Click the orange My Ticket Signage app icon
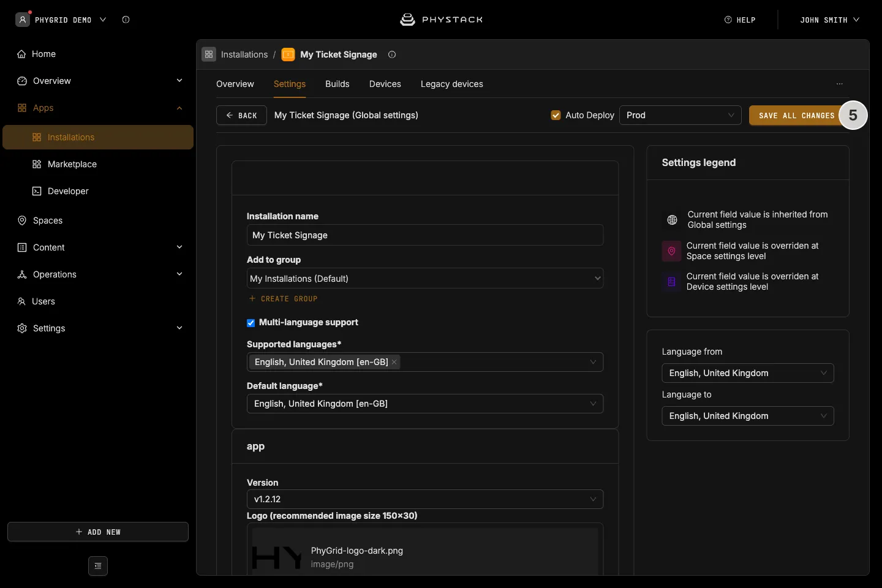This screenshot has height=588, width=882. (288, 55)
